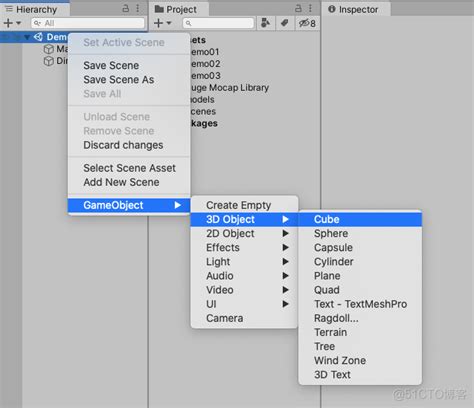Viewport: 474px width, 408px height.
Task: Open the Hierarchy panel three-dot menu
Action: (138, 8)
